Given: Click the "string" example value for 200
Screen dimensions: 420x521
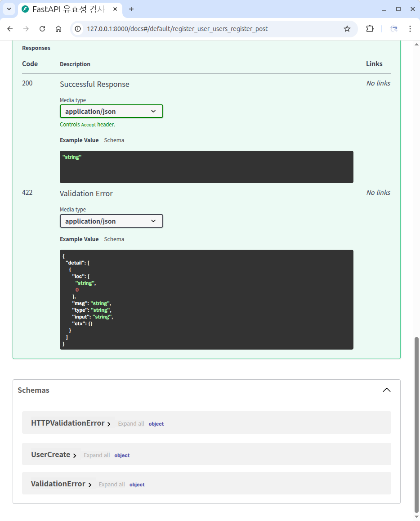Looking at the screenshot, I should click(x=71, y=157).
